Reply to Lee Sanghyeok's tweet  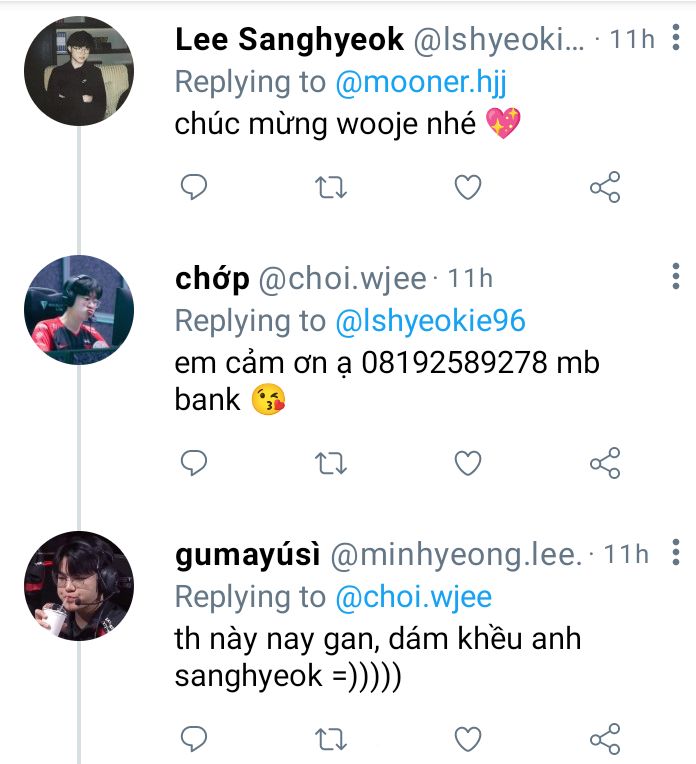point(194,187)
